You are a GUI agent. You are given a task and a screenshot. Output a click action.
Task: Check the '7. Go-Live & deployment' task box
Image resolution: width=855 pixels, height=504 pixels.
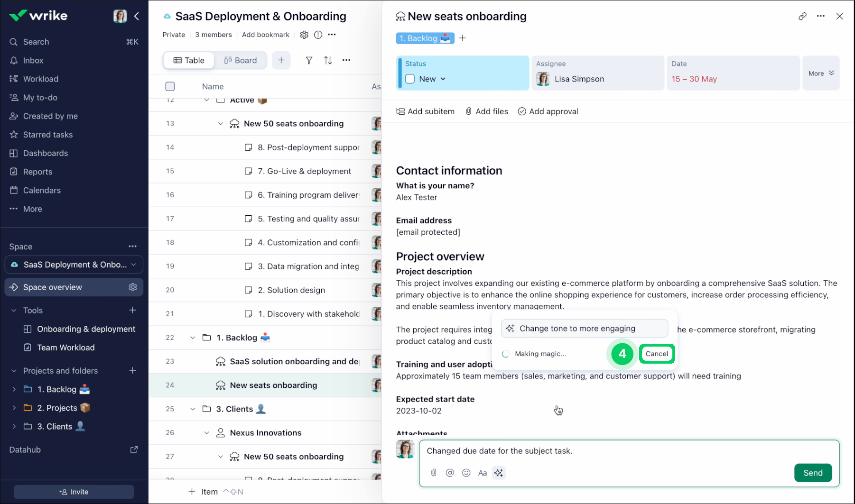[x=248, y=171]
